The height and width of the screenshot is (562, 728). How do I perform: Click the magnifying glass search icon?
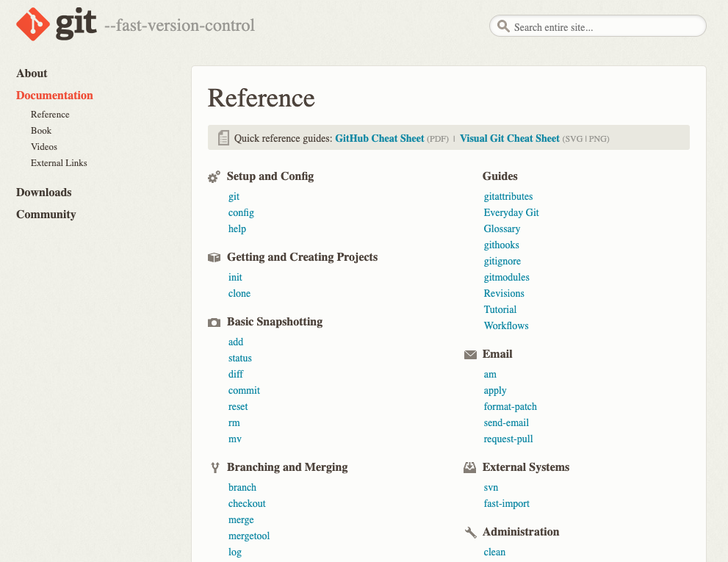pos(503,26)
